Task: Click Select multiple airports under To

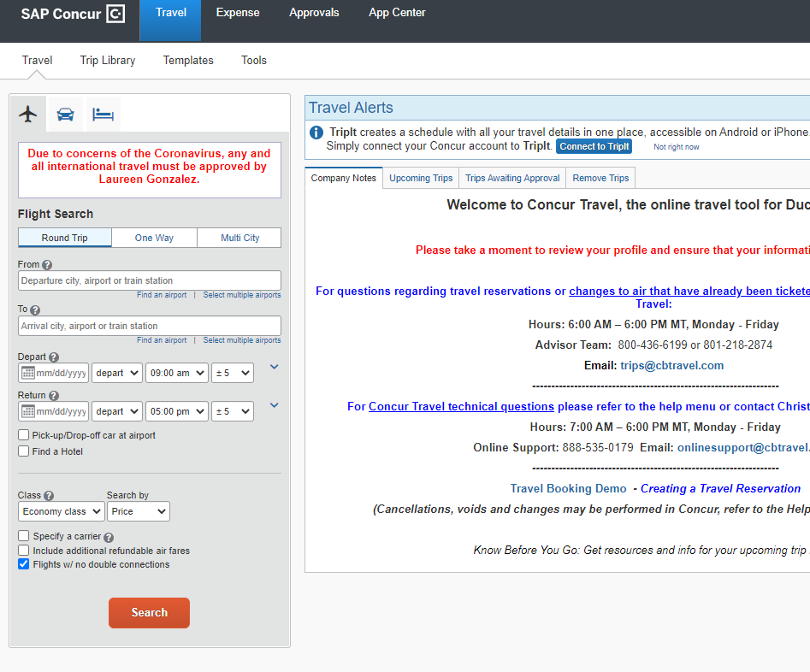Action: coord(242,340)
